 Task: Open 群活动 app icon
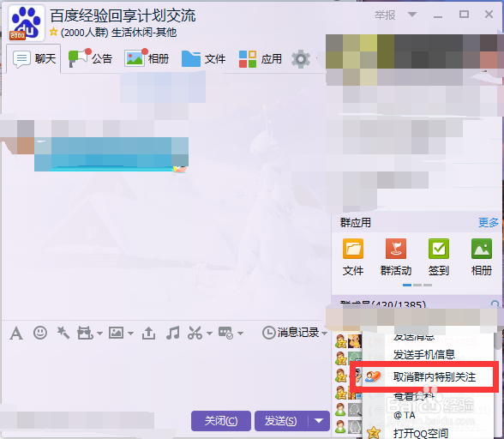[x=396, y=249]
